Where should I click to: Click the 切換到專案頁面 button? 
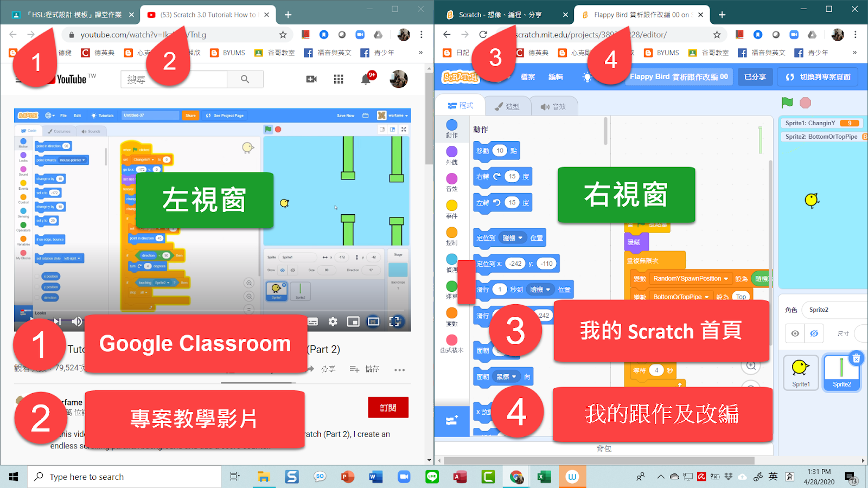(818, 77)
